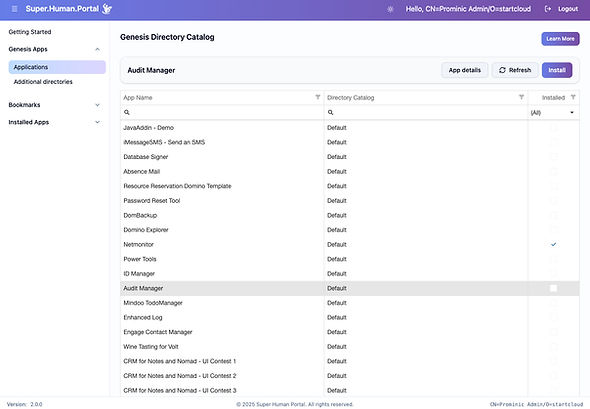Click the Learn More button
The height and width of the screenshot is (409, 590).
click(560, 39)
